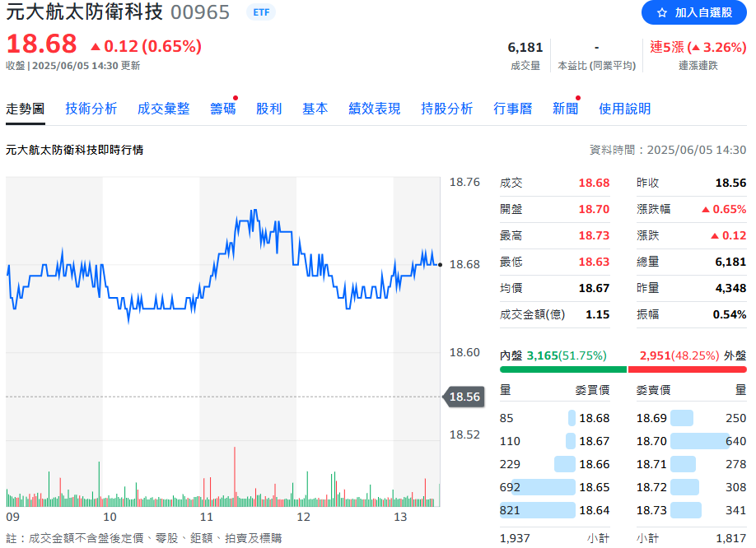Click the 開盤 value 18.70

pyautogui.click(x=594, y=210)
